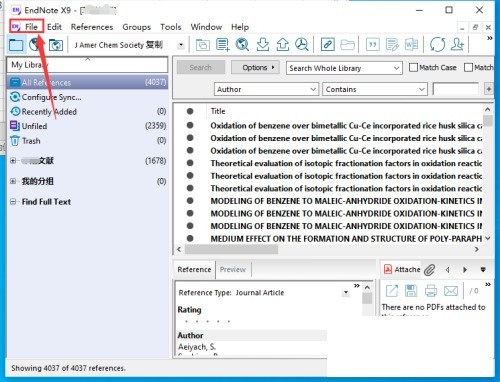The width and height of the screenshot is (500, 382).
Task: Click the Format Bibliography icon
Action: point(392,44)
